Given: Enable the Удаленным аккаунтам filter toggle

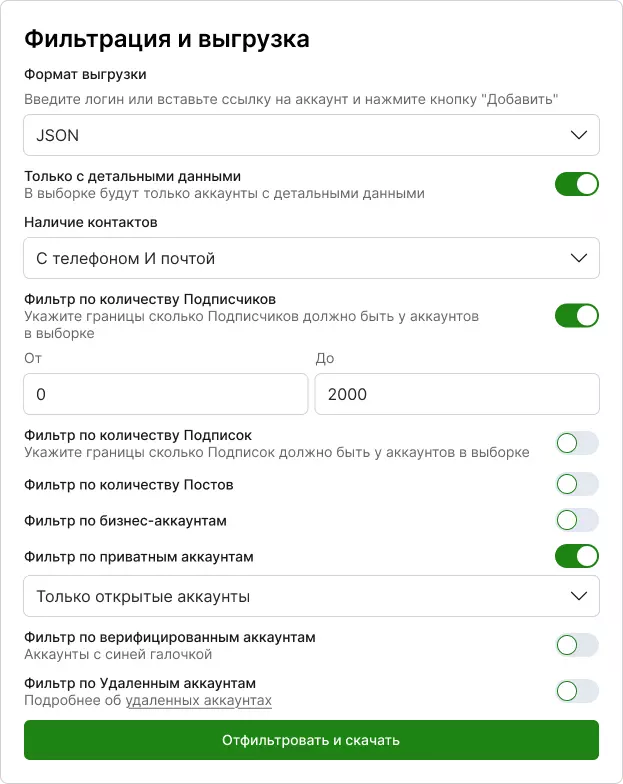Looking at the screenshot, I should click(576, 691).
